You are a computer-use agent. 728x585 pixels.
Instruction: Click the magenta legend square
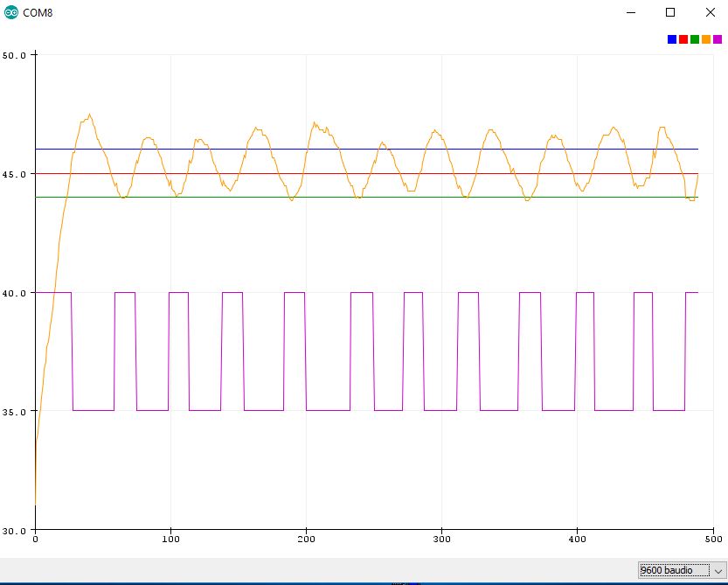[718, 39]
